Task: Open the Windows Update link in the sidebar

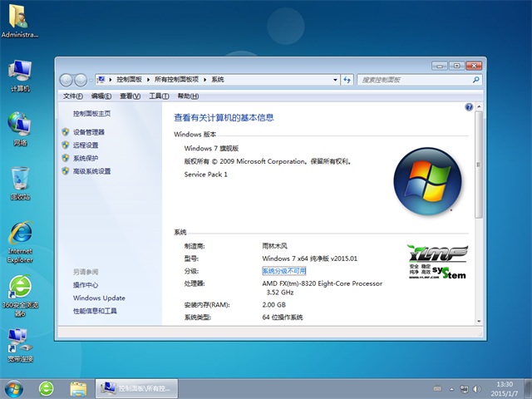Action: tap(98, 298)
